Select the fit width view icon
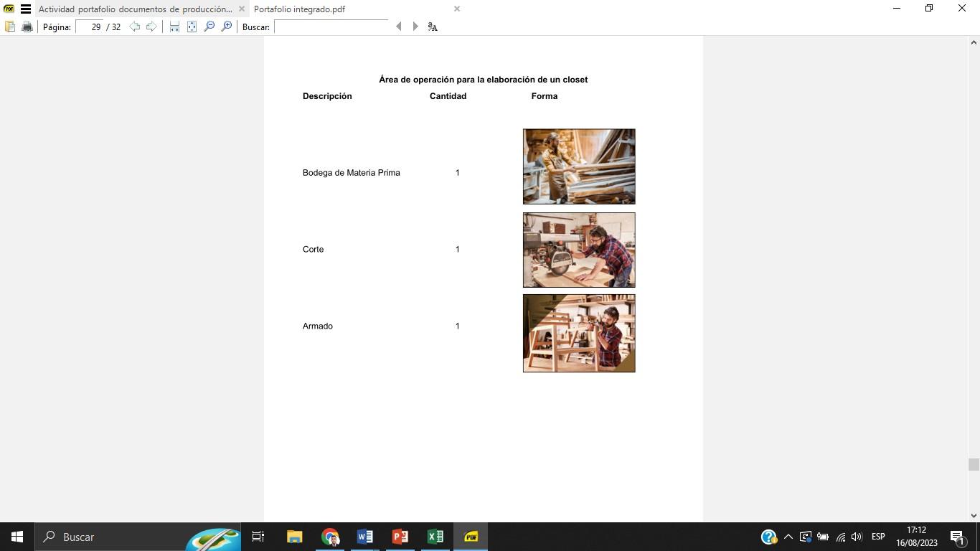The width and height of the screenshot is (980, 551). pyautogui.click(x=174, y=27)
